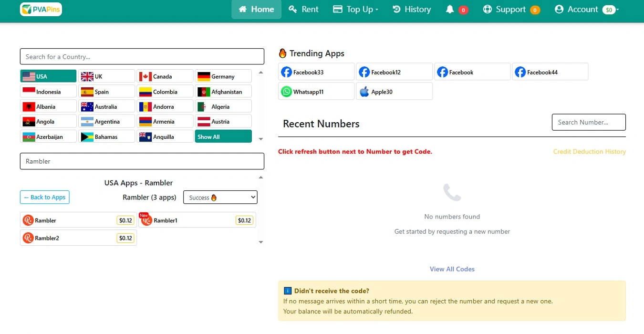Click the Spain flag icon
The image size is (644, 334).
point(87,92)
